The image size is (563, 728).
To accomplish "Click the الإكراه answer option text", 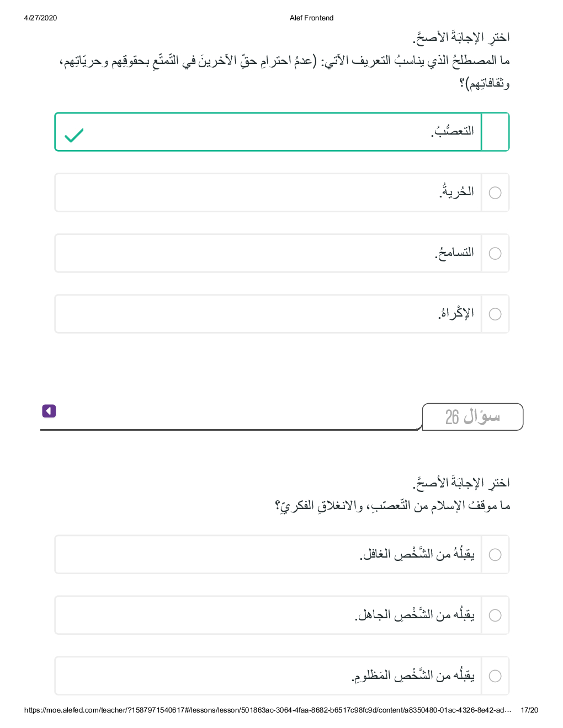I will tap(456, 313).
